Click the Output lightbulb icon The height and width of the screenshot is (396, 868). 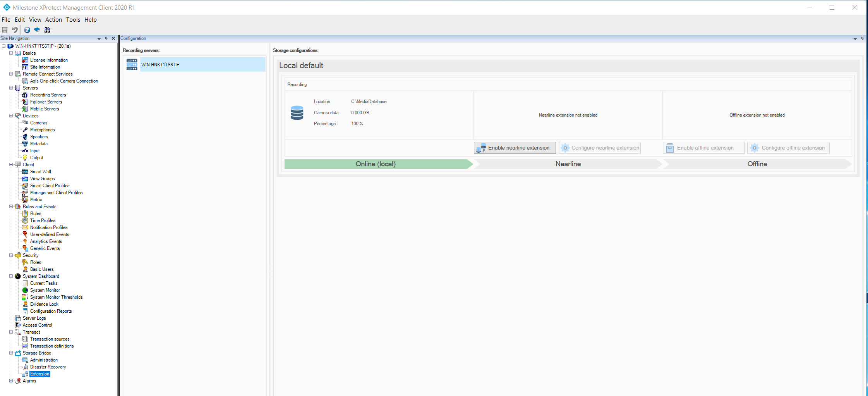click(25, 158)
